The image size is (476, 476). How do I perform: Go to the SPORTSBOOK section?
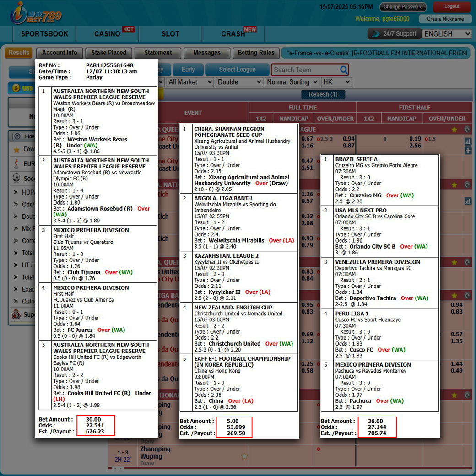(x=45, y=34)
